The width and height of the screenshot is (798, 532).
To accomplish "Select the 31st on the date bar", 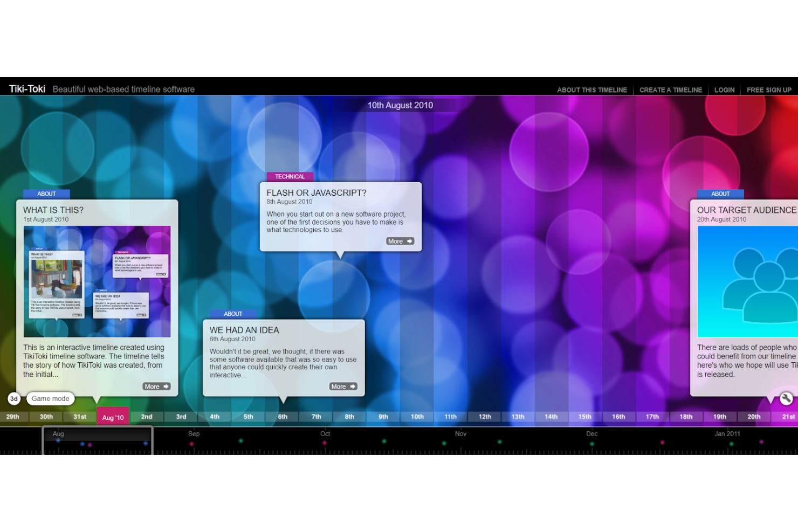I will (x=80, y=417).
